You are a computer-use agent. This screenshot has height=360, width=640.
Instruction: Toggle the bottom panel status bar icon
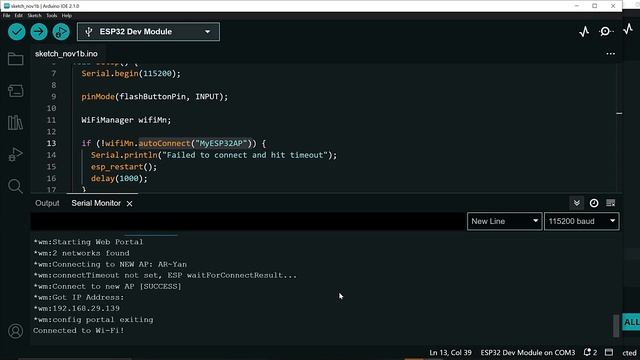[x=609, y=352]
